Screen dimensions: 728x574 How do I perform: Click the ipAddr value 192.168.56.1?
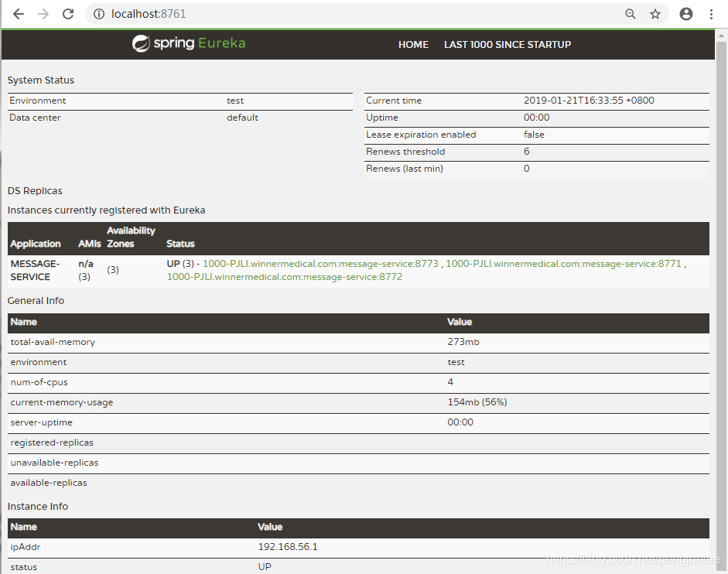[x=288, y=547]
